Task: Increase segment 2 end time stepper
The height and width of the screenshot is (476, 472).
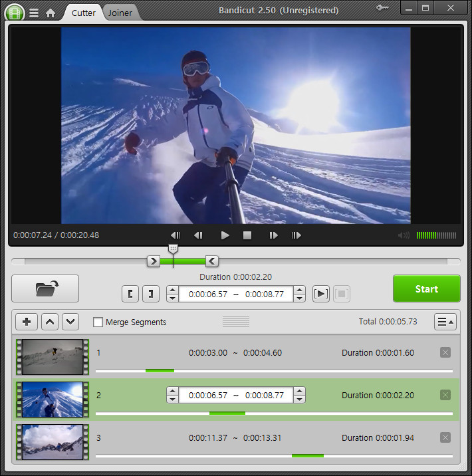Action: click(x=300, y=391)
